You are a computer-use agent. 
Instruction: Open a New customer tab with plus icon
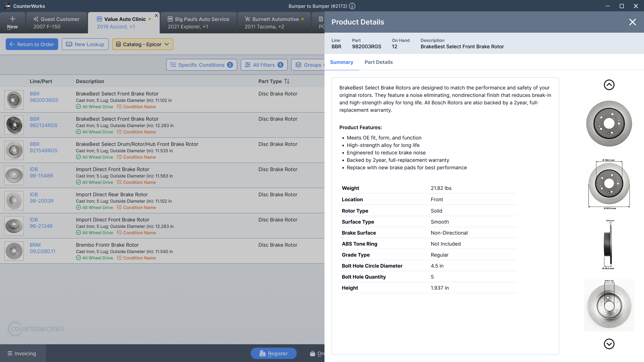12,22
